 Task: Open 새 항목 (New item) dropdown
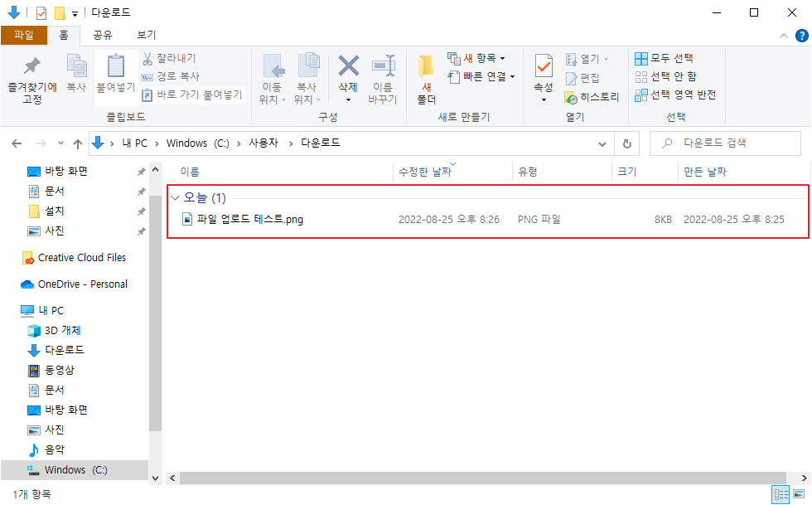click(476, 58)
